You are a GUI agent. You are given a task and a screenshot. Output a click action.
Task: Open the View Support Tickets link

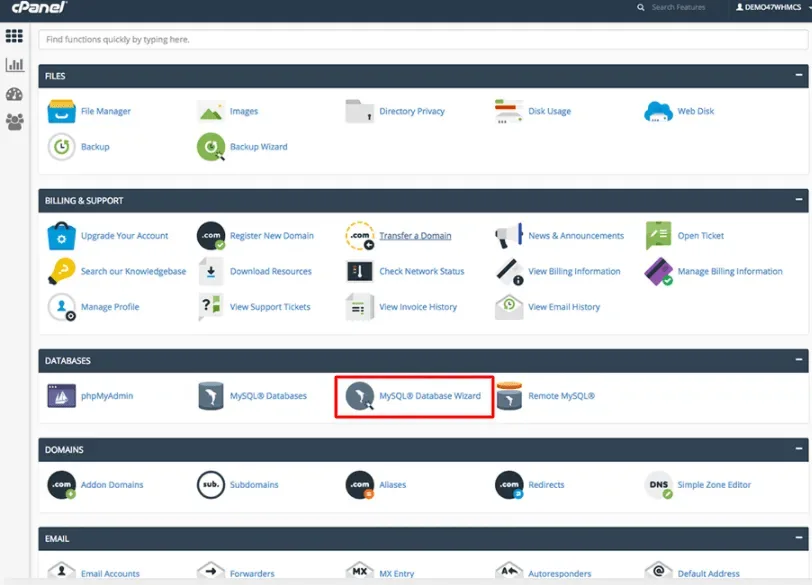click(270, 307)
